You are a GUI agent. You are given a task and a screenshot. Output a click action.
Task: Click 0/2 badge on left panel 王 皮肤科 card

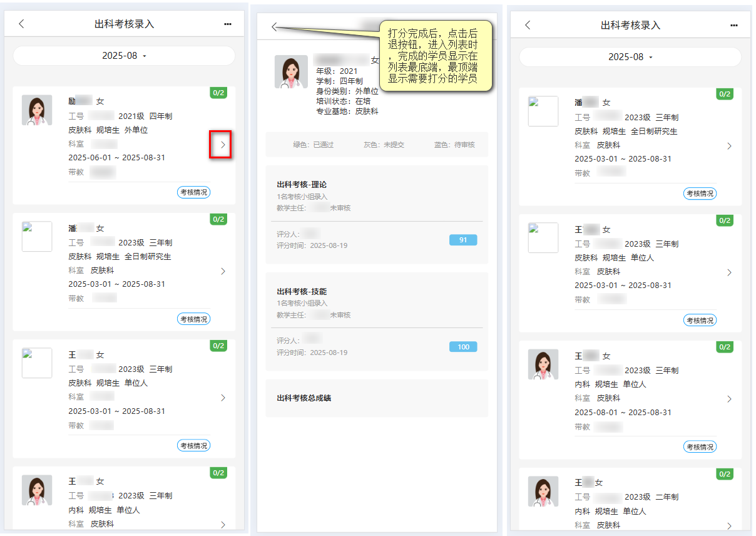[218, 346]
